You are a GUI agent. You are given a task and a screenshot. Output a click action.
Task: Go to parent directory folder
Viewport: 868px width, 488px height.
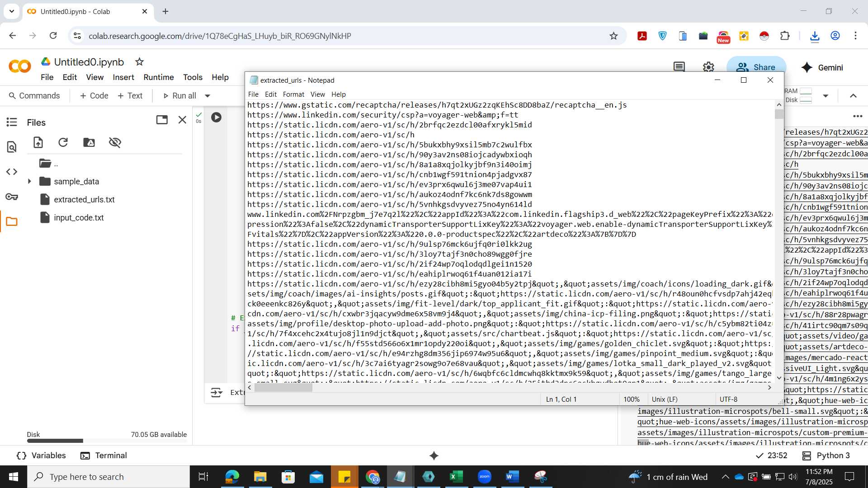48,163
